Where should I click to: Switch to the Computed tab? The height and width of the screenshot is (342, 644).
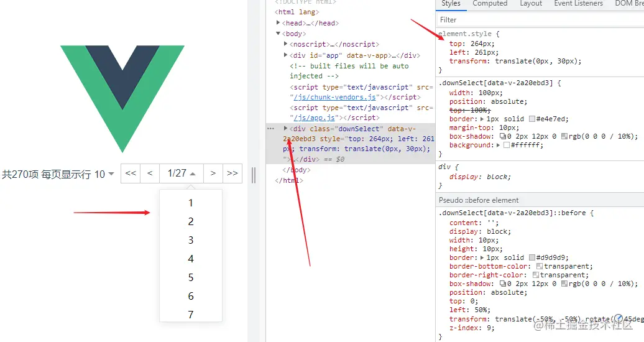pos(490,3)
